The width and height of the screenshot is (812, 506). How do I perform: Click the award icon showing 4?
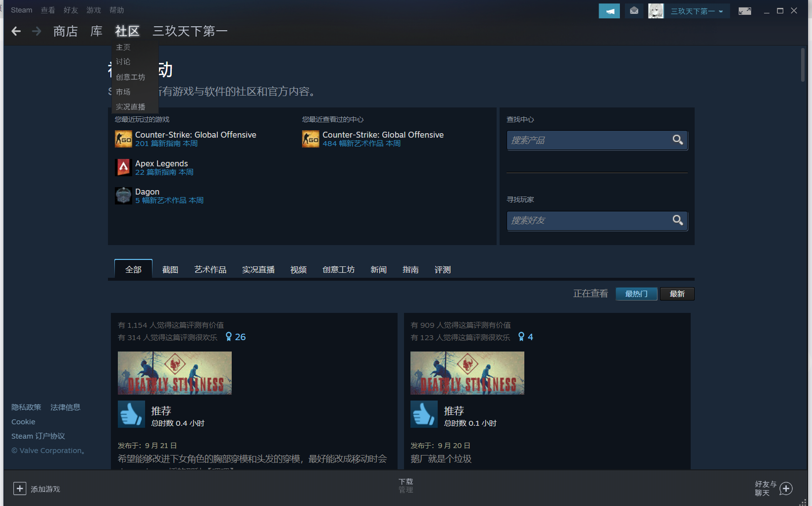coord(521,337)
